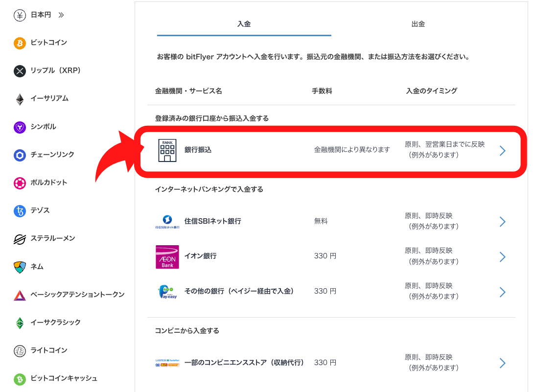Click the NEM shield icon
The width and height of the screenshot is (533, 392).
[20, 267]
